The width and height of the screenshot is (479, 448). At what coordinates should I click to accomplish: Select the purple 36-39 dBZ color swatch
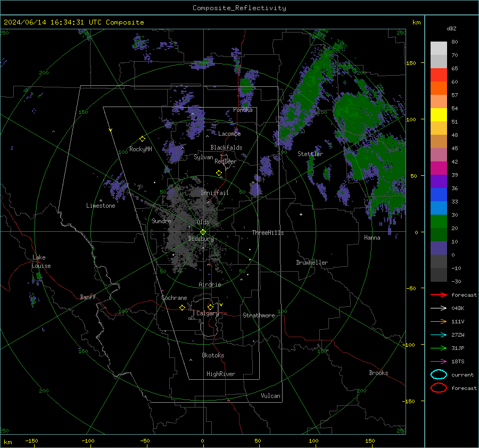pyautogui.click(x=439, y=182)
